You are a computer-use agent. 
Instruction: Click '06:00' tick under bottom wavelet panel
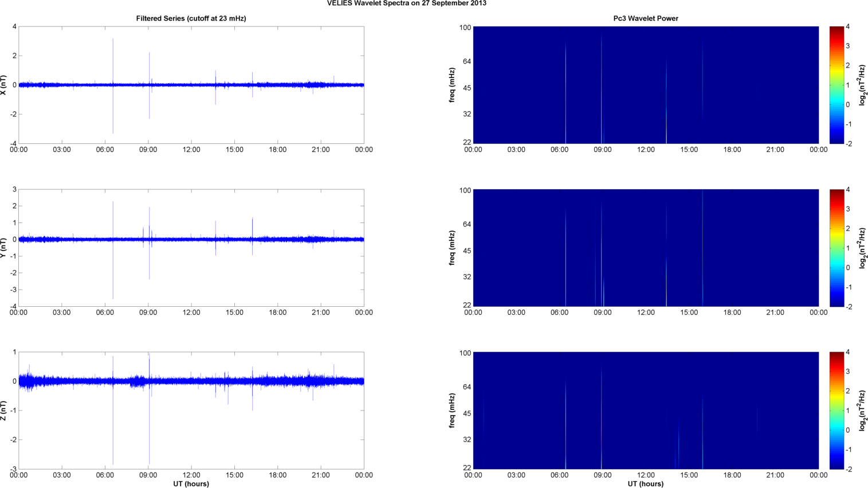(559, 475)
